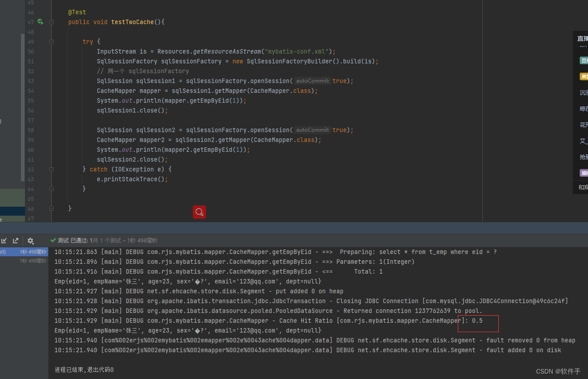This screenshot has height=379, width=588.
Task: Click e.printStackTrace() statement
Action: [x=133, y=179]
